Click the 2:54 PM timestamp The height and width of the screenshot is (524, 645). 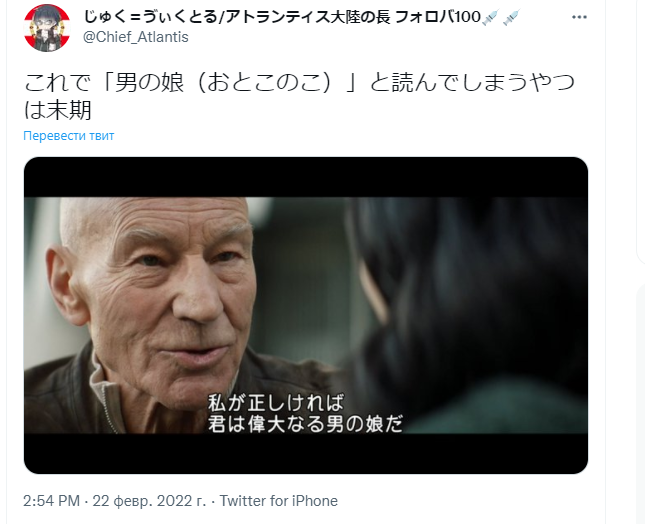pyautogui.click(x=51, y=501)
